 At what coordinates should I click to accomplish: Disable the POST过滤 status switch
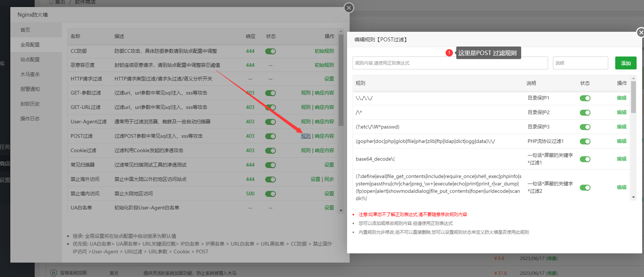click(x=270, y=136)
